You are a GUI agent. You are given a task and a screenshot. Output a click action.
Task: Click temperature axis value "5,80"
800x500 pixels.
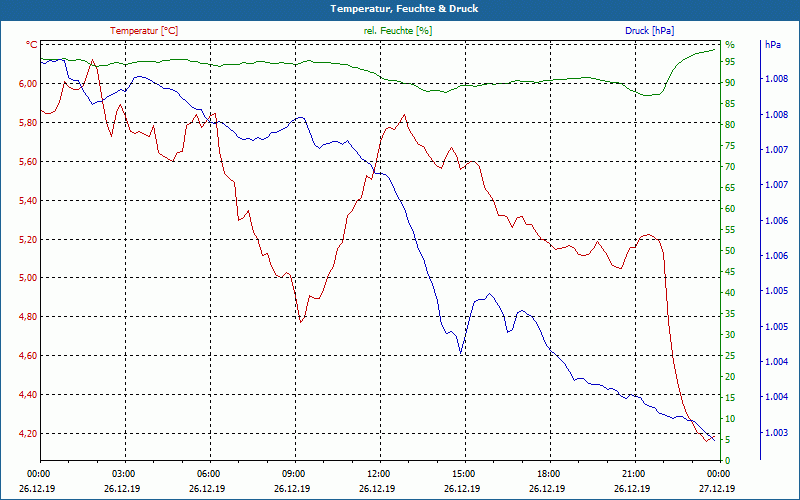28,122
